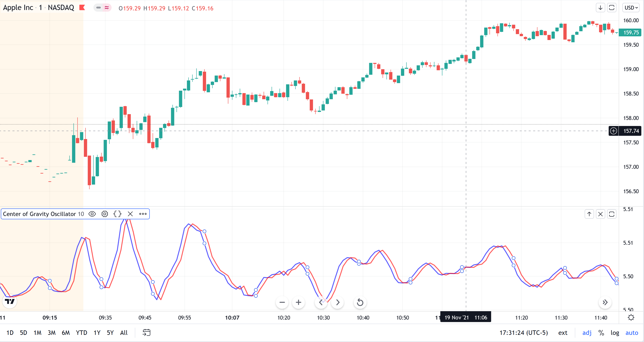Viewport: 644px width, 342px height.
Task: Click the Apple Inc symbol title
Action: [18, 8]
